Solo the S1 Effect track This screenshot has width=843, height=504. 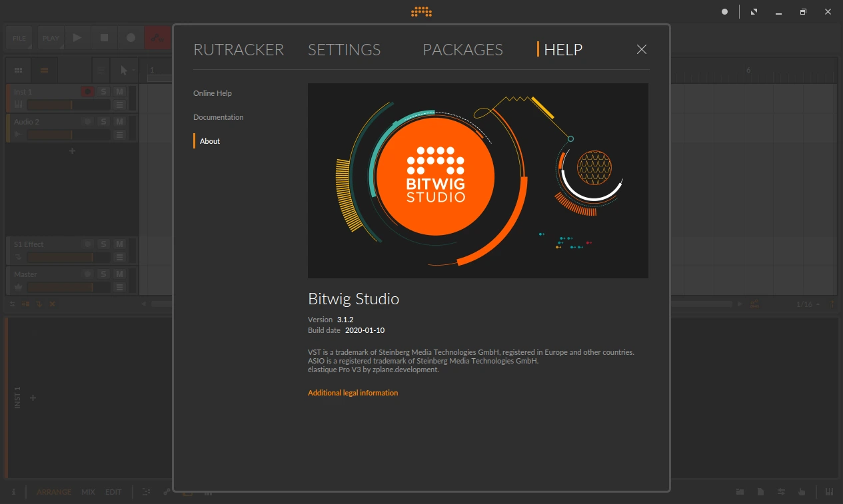coord(103,244)
